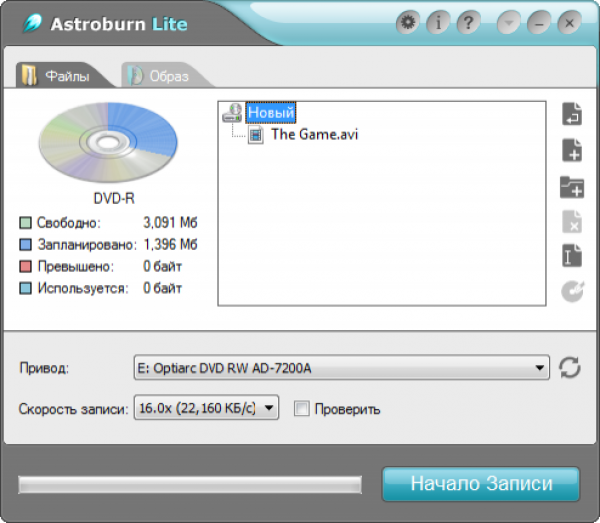Close the Astroburn Lite window
600x523 pixels.
(x=569, y=23)
